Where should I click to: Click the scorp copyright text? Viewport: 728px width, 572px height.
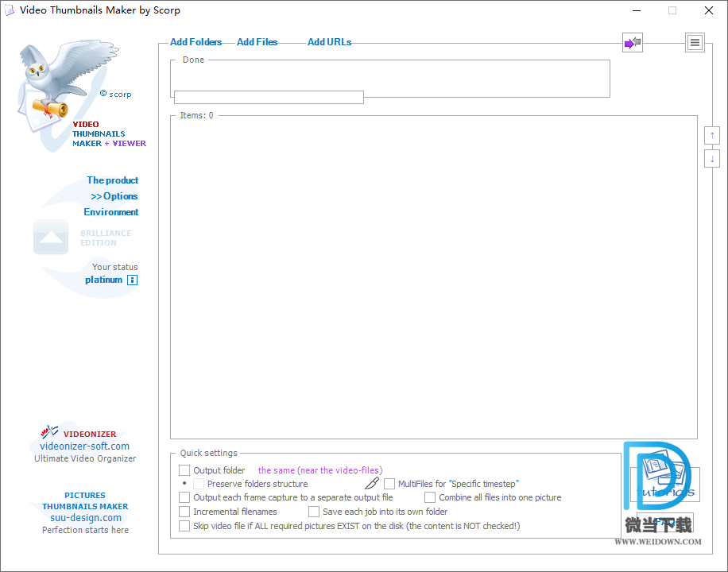[x=115, y=94]
